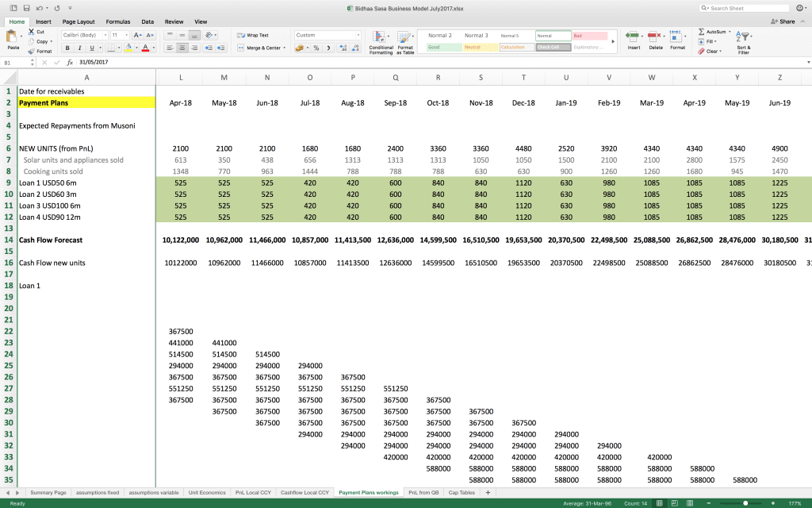Expand the Merge & Center dropdown arrow
The width and height of the screenshot is (812, 508).
pos(285,48)
